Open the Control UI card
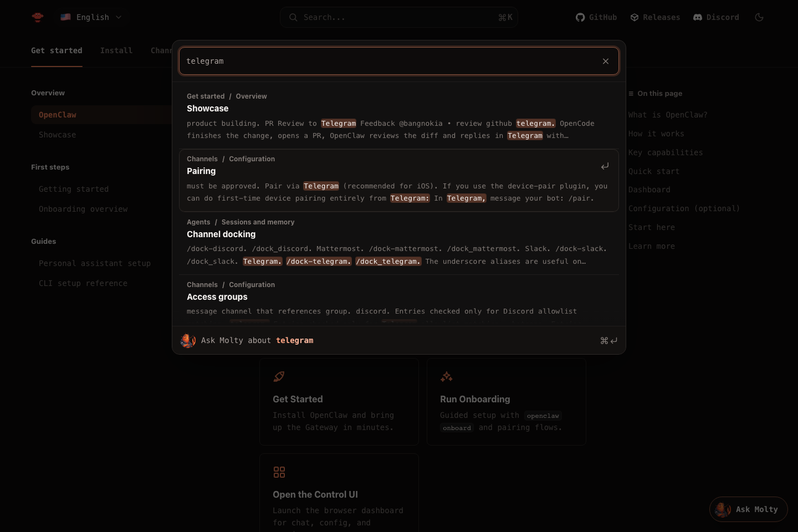 pyautogui.click(x=339, y=493)
